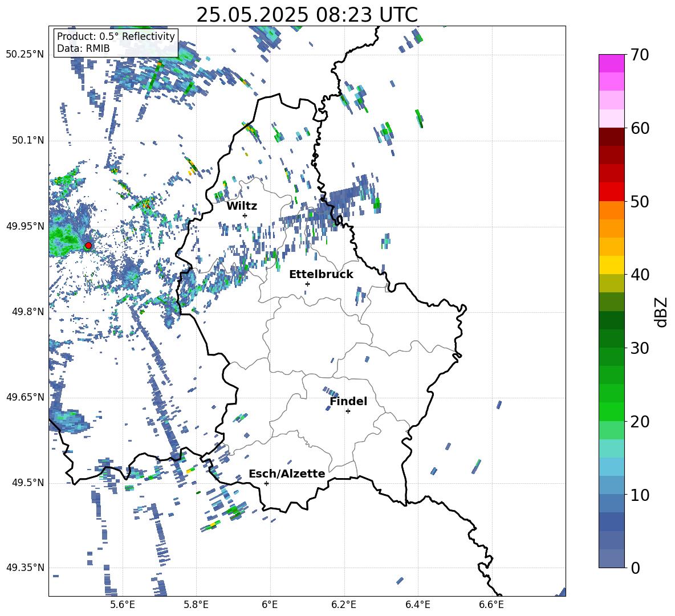
Task: Click the 40 tick on colorbar
Action: [x=640, y=275]
